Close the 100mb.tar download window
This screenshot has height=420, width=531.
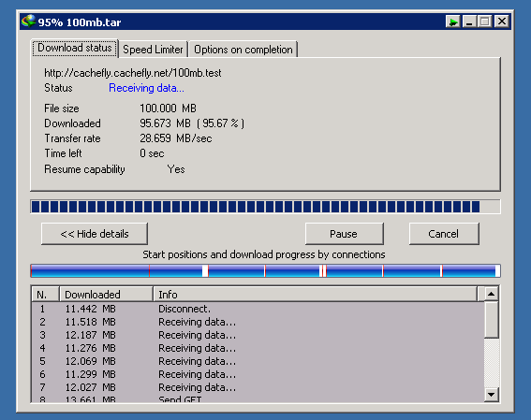(502, 22)
